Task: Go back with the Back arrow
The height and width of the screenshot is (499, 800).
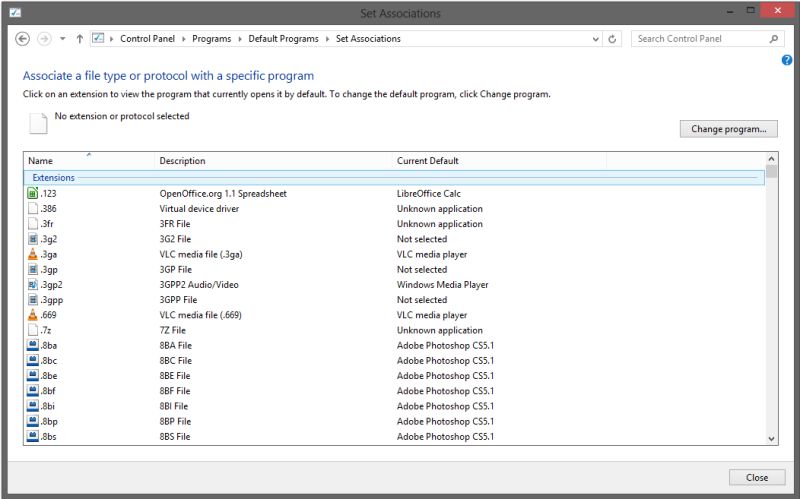Action: coord(22,39)
